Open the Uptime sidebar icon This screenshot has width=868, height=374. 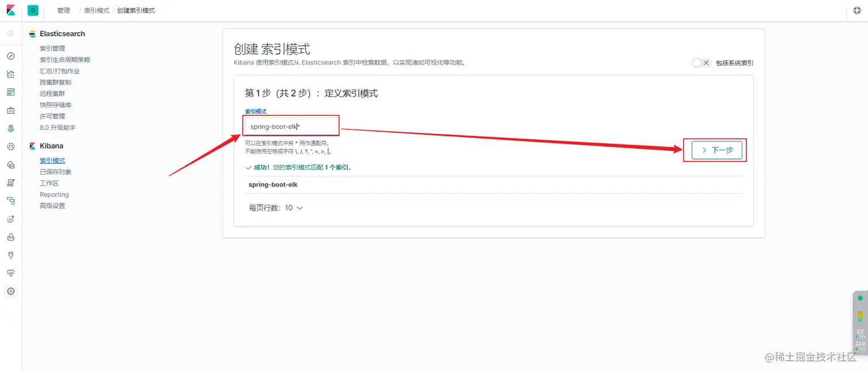[x=10, y=219]
